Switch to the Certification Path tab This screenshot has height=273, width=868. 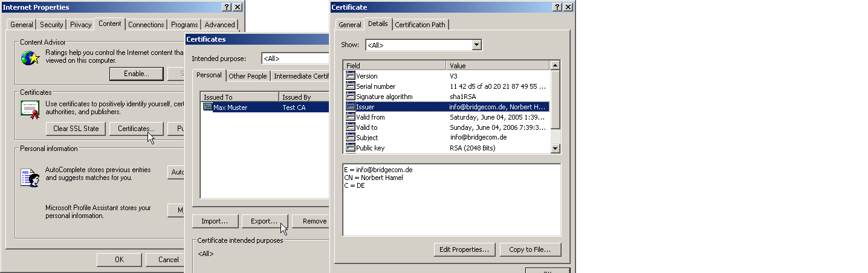tap(420, 25)
